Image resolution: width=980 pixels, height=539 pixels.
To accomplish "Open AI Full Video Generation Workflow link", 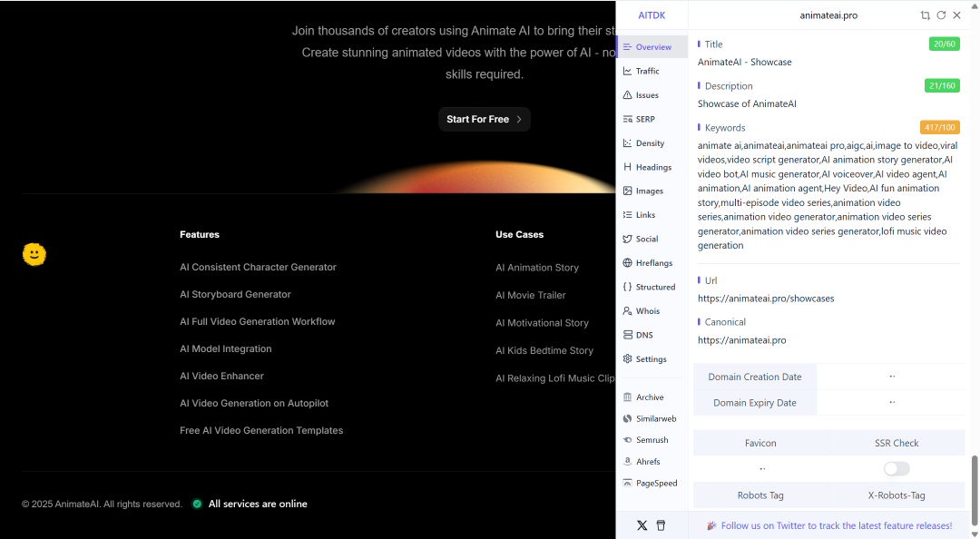I will (258, 321).
